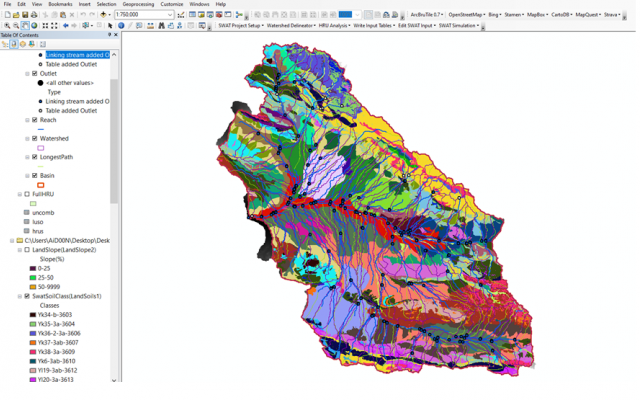Open Edit SWAT Input menu
The image size is (640, 400).
tap(417, 25)
